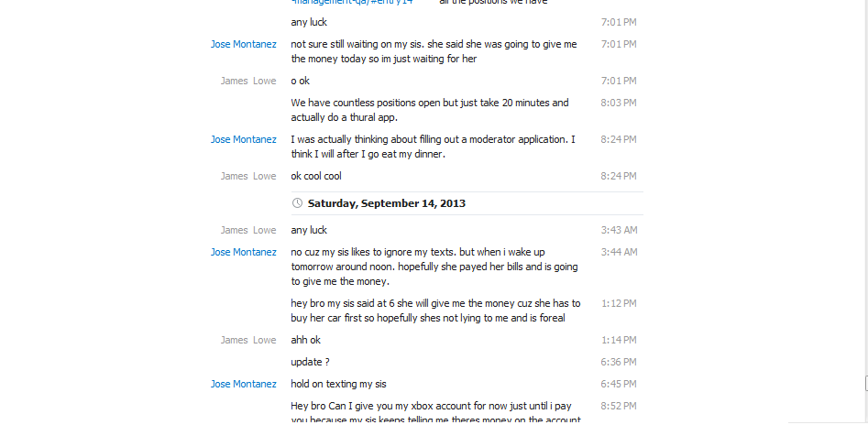Click James Lowe name beside 'ahh ok'
Viewport: 868px width, 425px height.
pyautogui.click(x=247, y=340)
